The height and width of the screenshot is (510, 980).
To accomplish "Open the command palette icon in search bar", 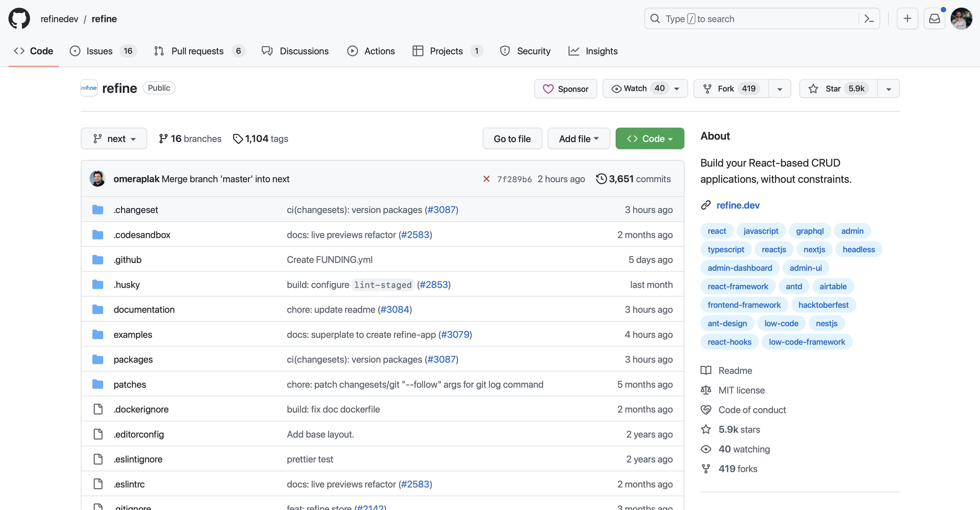I will (869, 19).
